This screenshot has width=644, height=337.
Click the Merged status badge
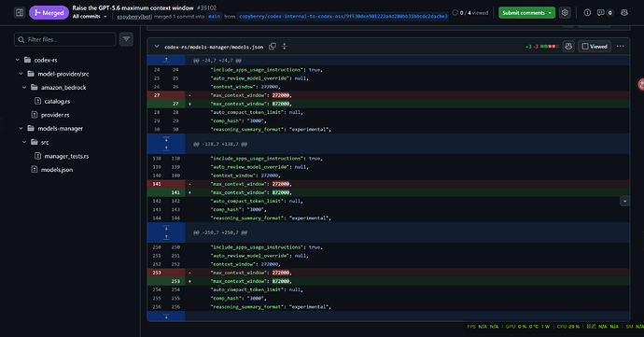click(49, 13)
